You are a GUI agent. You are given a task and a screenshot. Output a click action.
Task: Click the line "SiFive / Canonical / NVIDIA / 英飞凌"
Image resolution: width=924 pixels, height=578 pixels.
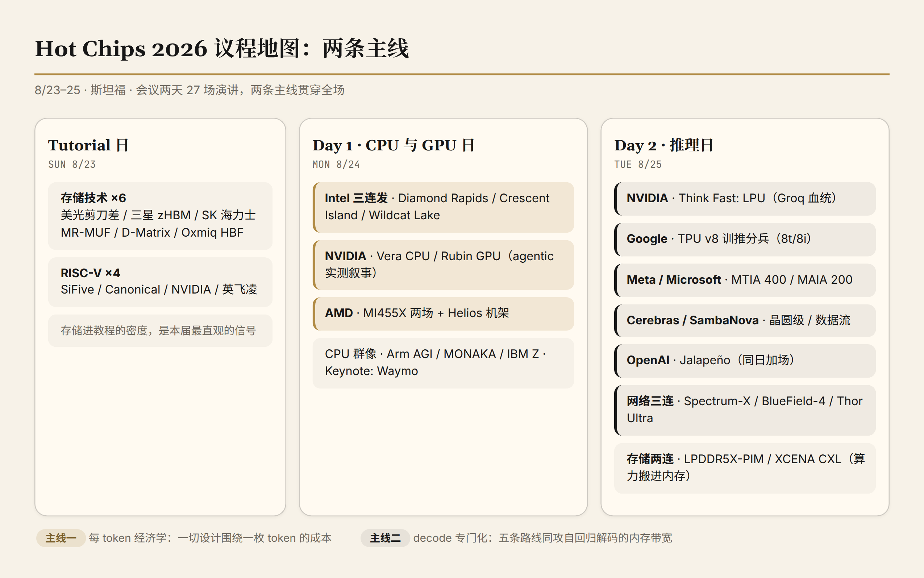pyautogui.click(x=159, y=290)
